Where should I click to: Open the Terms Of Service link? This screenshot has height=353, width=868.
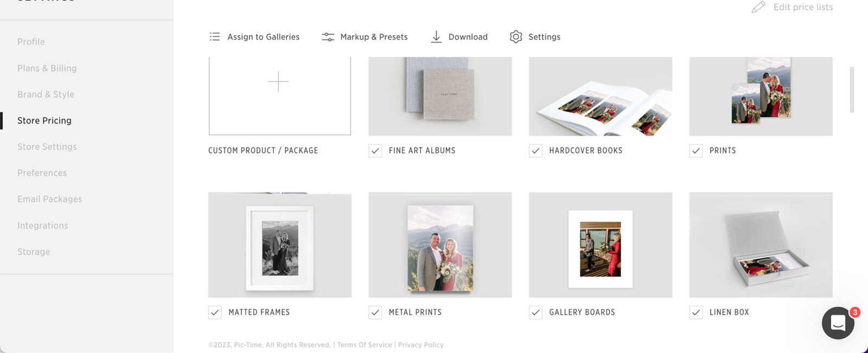364,345
